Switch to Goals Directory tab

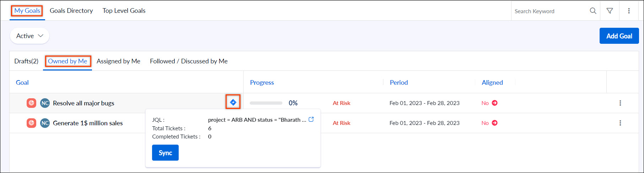click(71, 11)
